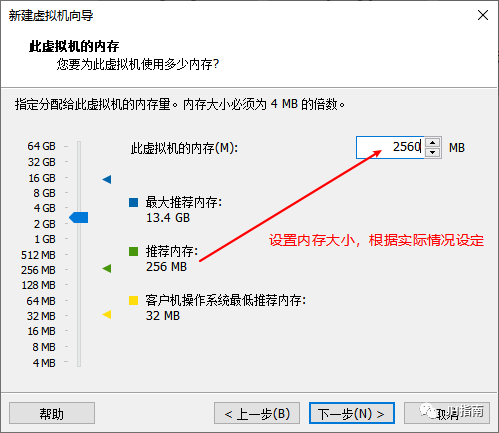Screen dimensions: 499x433
Task: Click the green legend square for 推荐内存
Action: (x=133, y=251)
